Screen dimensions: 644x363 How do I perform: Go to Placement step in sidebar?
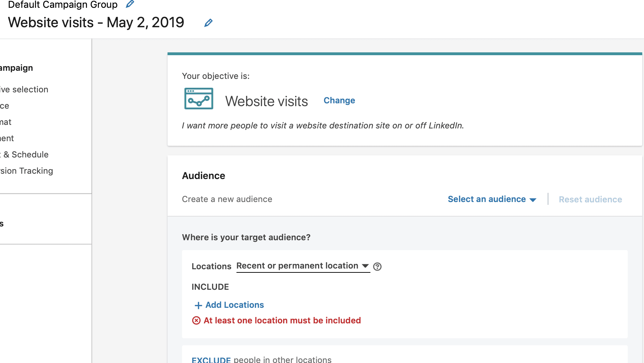pos(7,138)
